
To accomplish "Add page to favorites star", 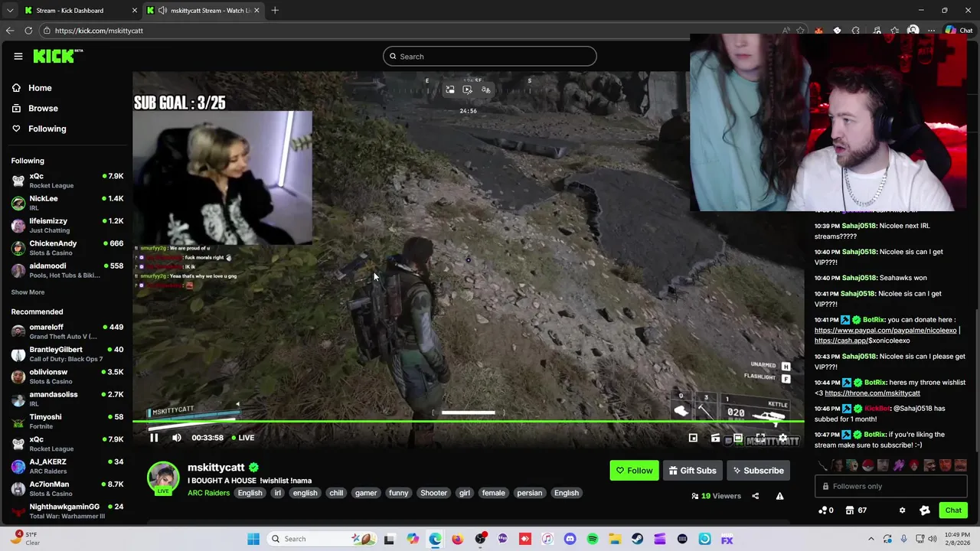I will (800, 31).
